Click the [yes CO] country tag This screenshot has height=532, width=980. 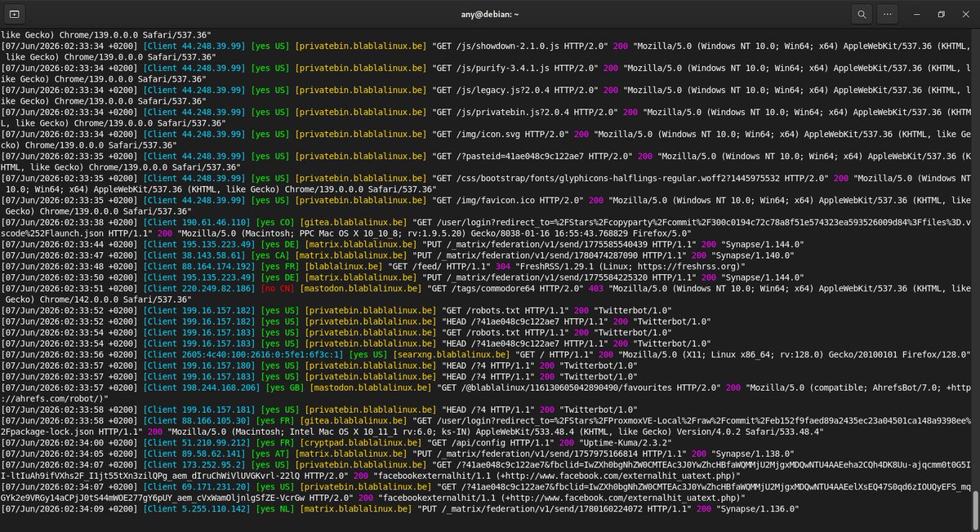click(x=276, y=222)
